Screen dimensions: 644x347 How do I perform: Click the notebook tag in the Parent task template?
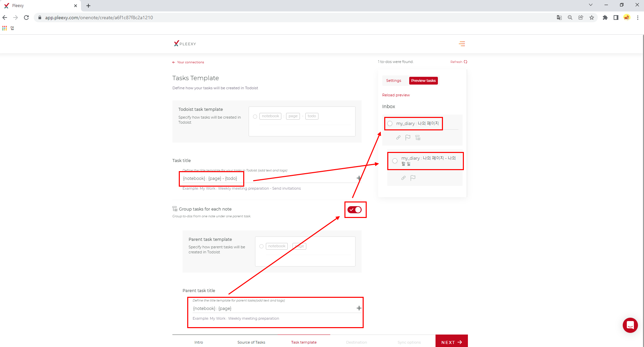click(277, 246)
